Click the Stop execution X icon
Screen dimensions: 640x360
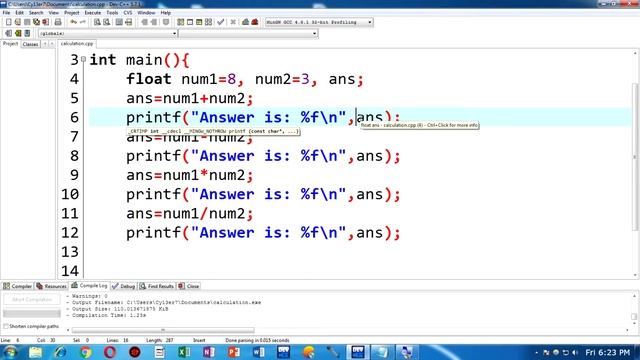pyautogui.click(x=233, y=22)
